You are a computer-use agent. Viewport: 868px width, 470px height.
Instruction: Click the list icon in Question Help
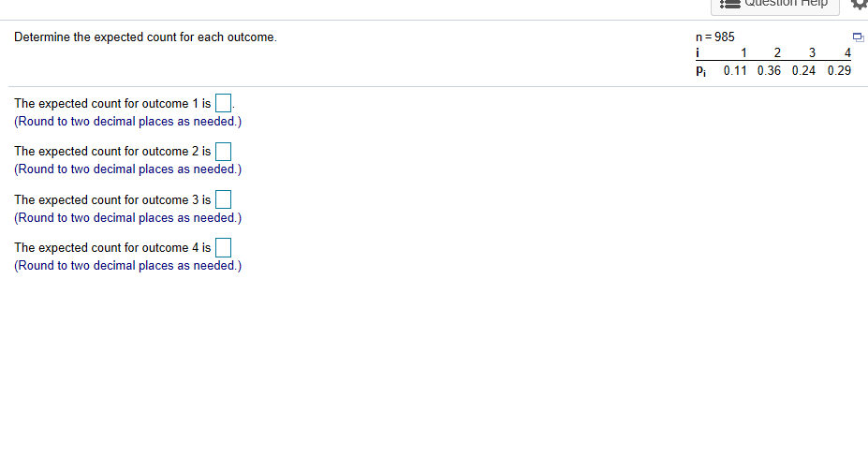click(x=730, y=4)
